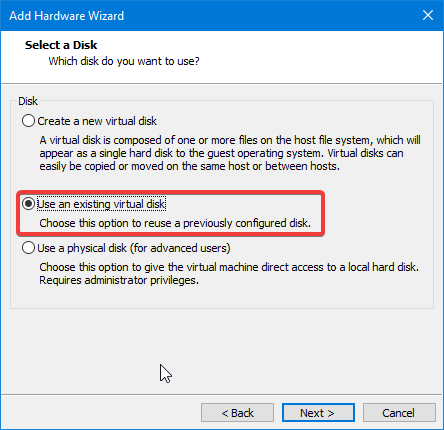Go to the previous step with < Back
This screenshot has height=430, width=444.
[237, 413]
